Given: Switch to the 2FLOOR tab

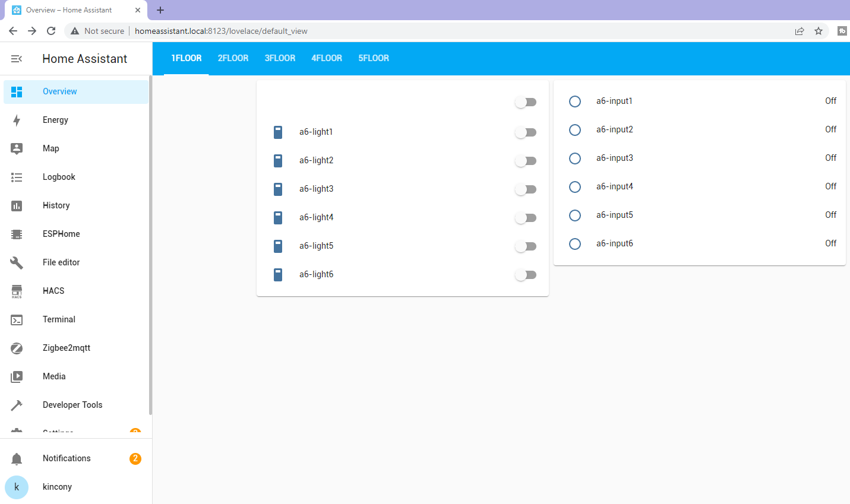Looking at the screenshot, I should coord(233,58).
